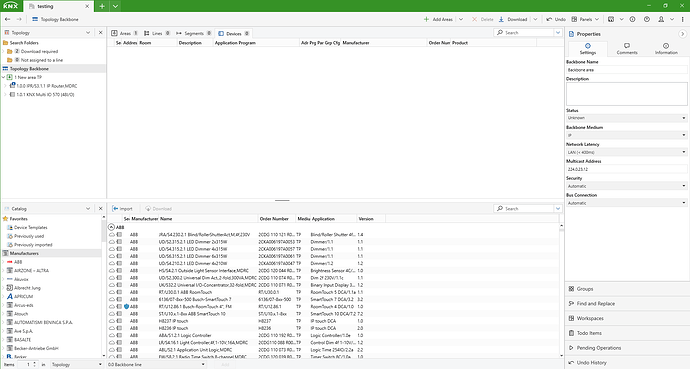The height and width of the screenshot is (369, 690).
Task: Open the Panels menu
Action: pos(585,19)
